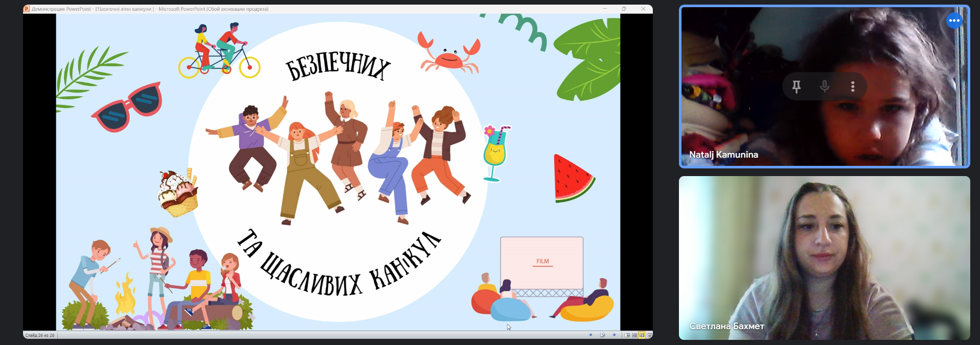Viewport: 980px width, 345px height.
Task: Click slide counter 'Слайд 26 из 26'
Action: pyautogui.click(x=40, y=335)
